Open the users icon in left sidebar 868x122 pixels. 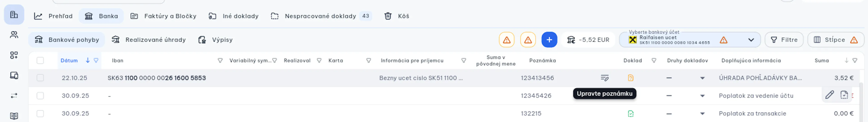14,35
